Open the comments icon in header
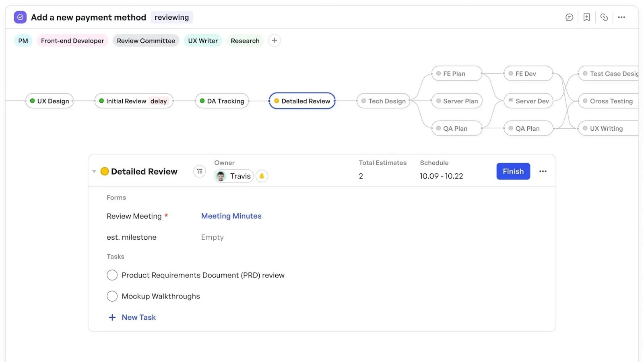Viewport: 644px width, 362px height. click(569, 17)
